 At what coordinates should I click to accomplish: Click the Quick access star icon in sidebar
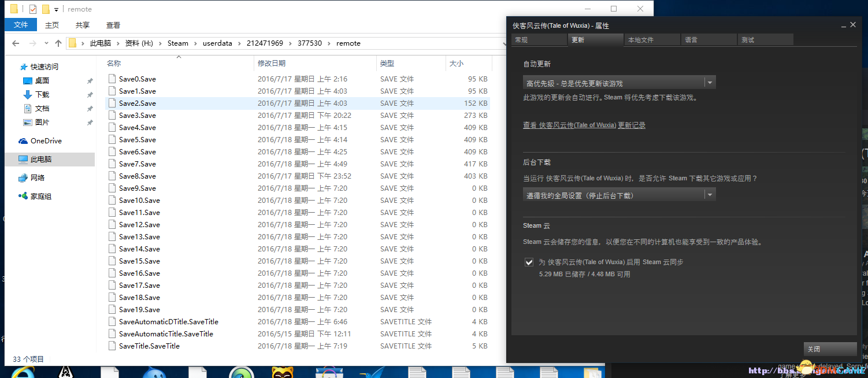[24, 67]
